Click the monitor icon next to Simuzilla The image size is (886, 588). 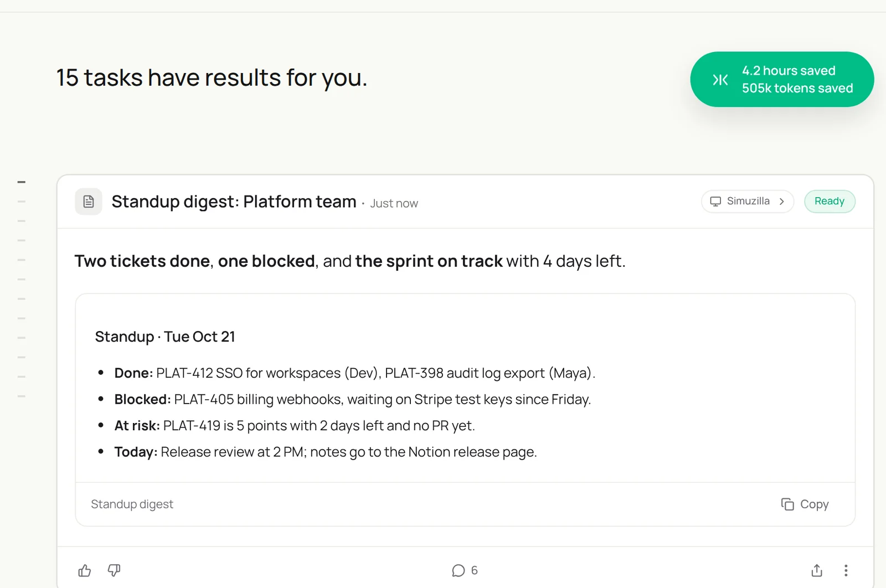point(715,202)
